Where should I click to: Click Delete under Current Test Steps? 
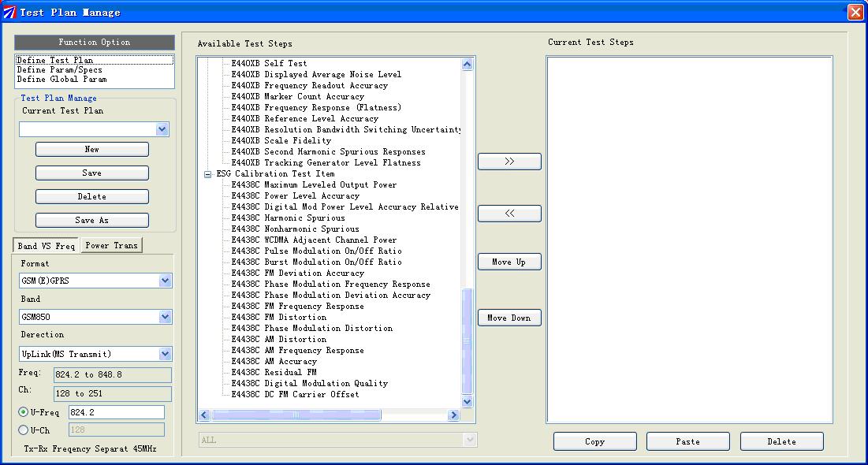(781, 441)
